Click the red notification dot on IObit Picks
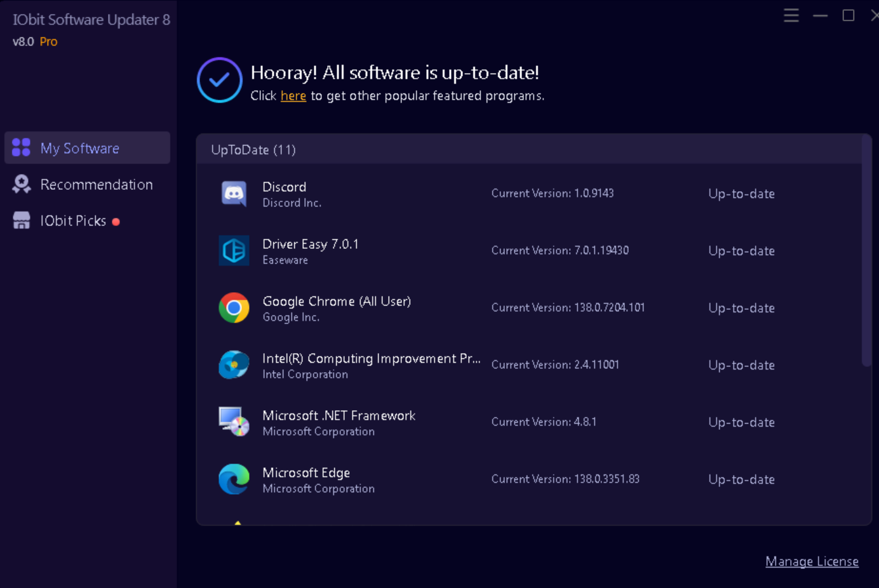879x588 pixels. click(116, 222)
